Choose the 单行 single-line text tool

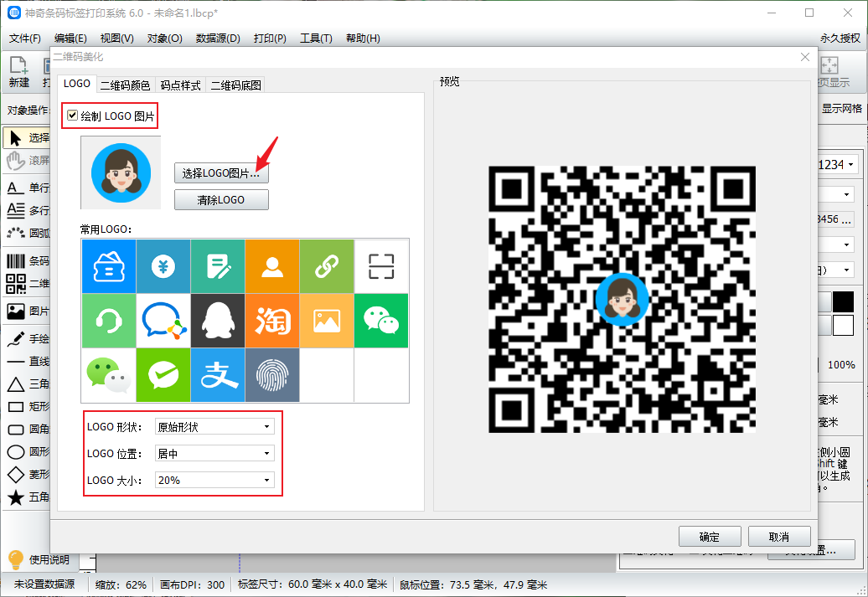tap(28, 188)
